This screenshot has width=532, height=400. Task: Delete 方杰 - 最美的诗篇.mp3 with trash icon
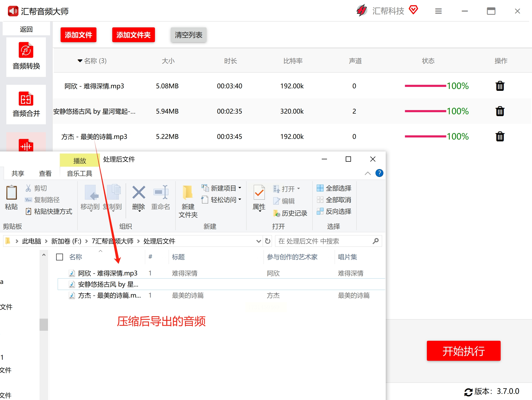(500, 137)
